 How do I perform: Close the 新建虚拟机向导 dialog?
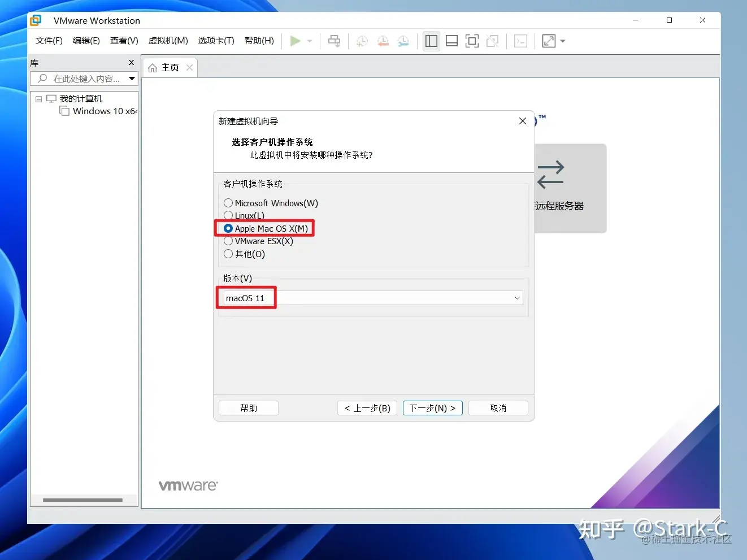523,121
